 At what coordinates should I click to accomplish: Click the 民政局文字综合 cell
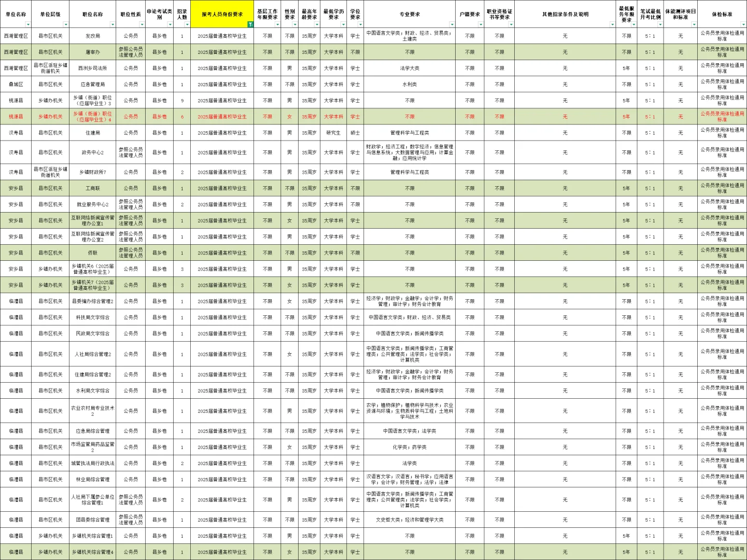pos(93,333)
